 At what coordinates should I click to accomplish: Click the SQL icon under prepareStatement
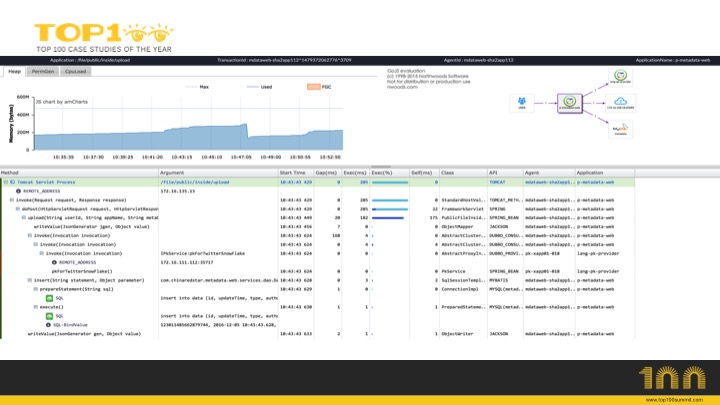[x=49, y=298]
